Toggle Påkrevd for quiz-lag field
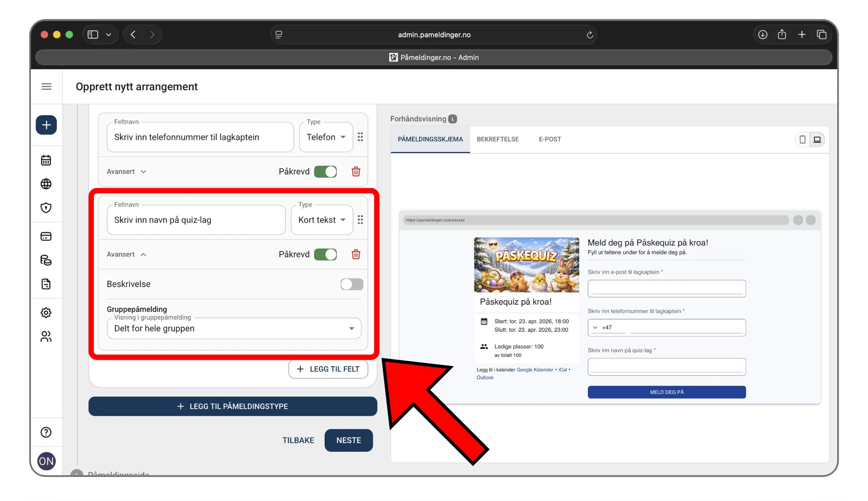 325,254
